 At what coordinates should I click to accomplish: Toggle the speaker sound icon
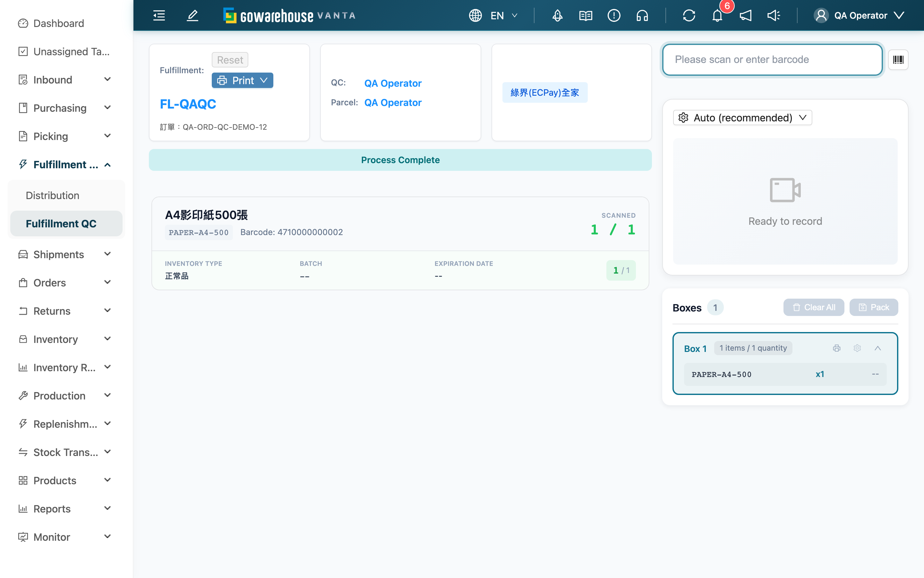pyautogui.click(x=774, y=16)
